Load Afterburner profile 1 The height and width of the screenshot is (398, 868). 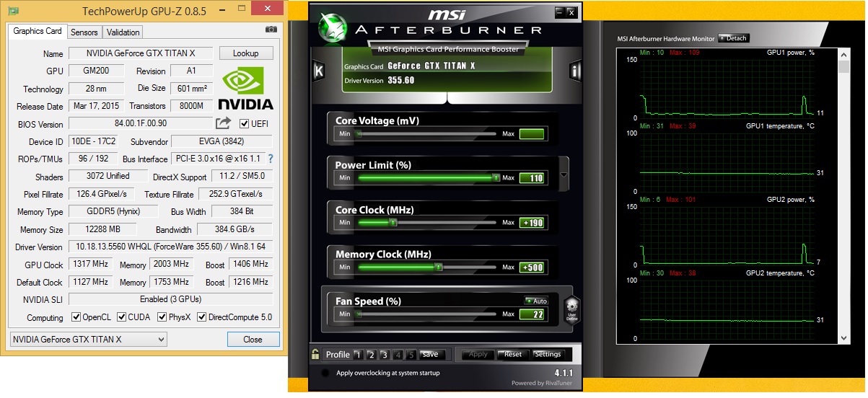[x=357, y=355]
